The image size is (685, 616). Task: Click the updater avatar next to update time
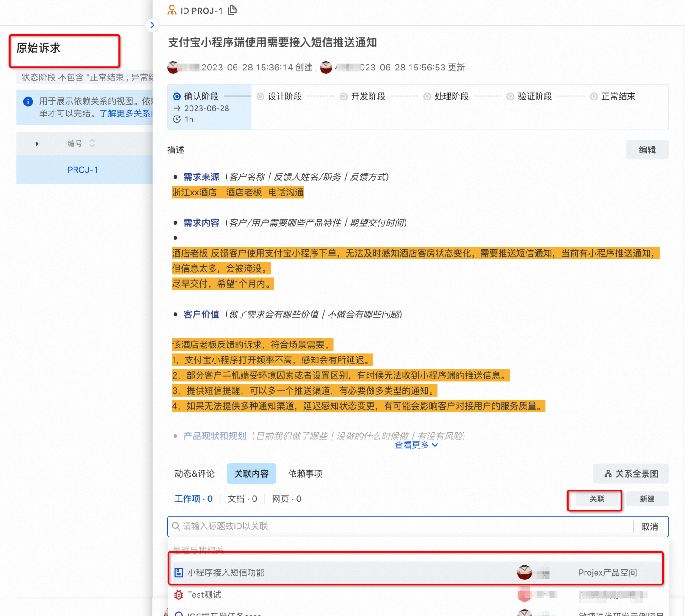[326, 67]
